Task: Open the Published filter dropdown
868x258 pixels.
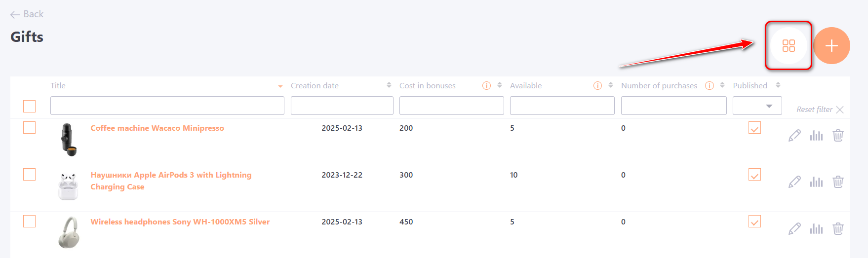Action: tap(757, 106)
